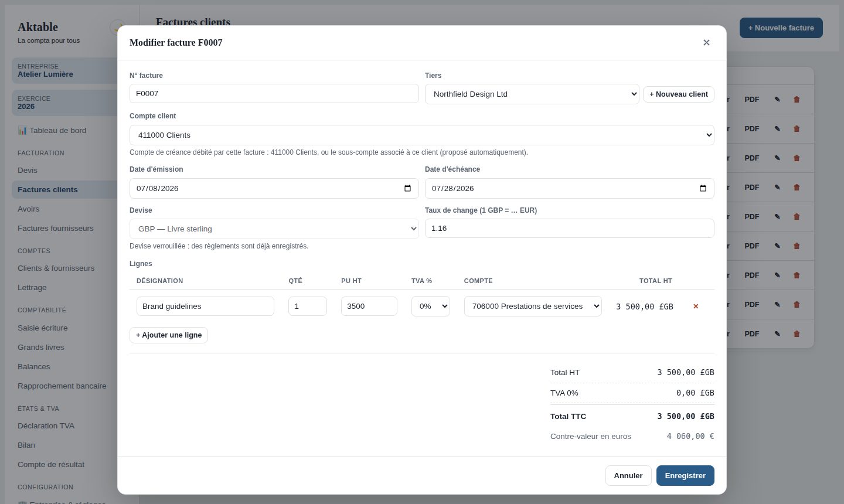This screenshot has height=504, width=844.
Task: Open calendar picker for Date d'échéance
Action: (703, 188)
